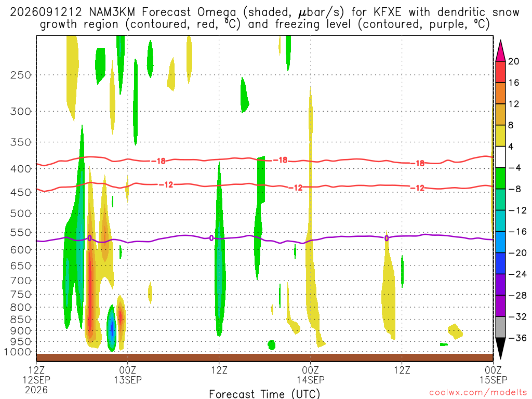Select the 00Z 15SEP axis label
The height and width of the screenshot is (399, 532).
click(x=494, y=375)
